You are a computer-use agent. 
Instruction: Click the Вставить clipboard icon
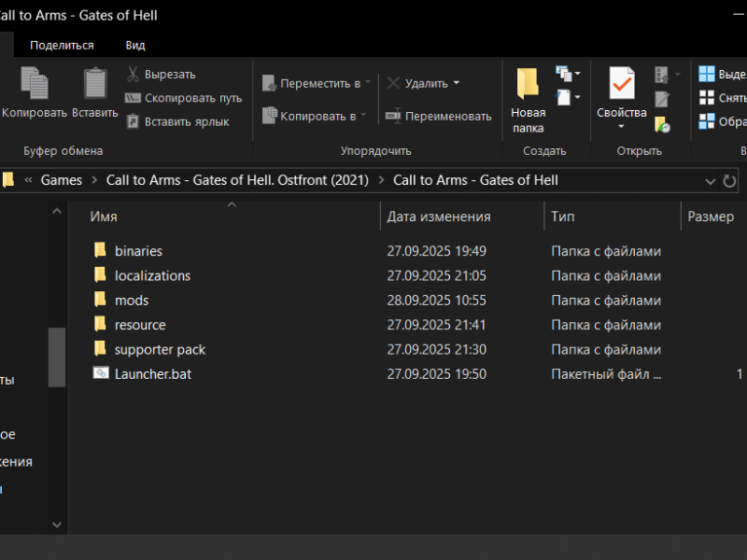[x=94, y=84]
